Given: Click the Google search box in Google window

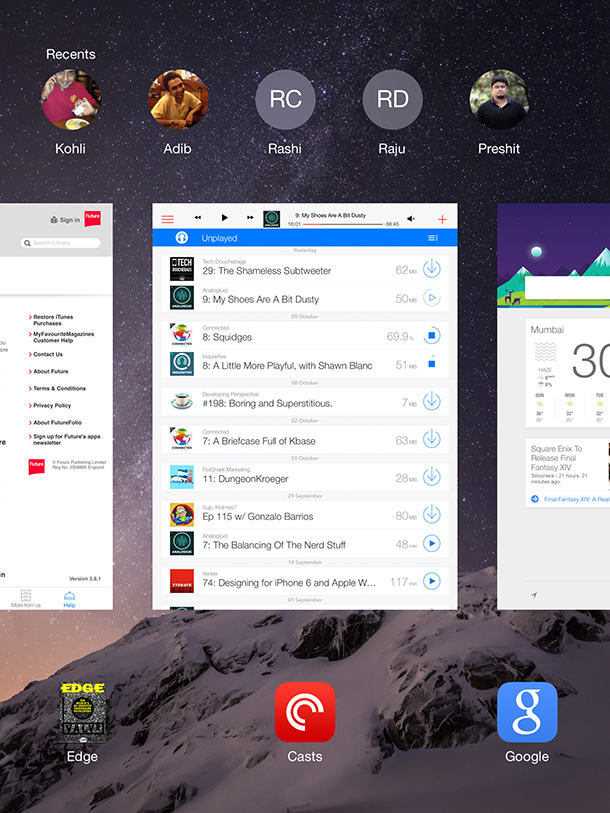Looking at the screenshot, I should 567,287.
